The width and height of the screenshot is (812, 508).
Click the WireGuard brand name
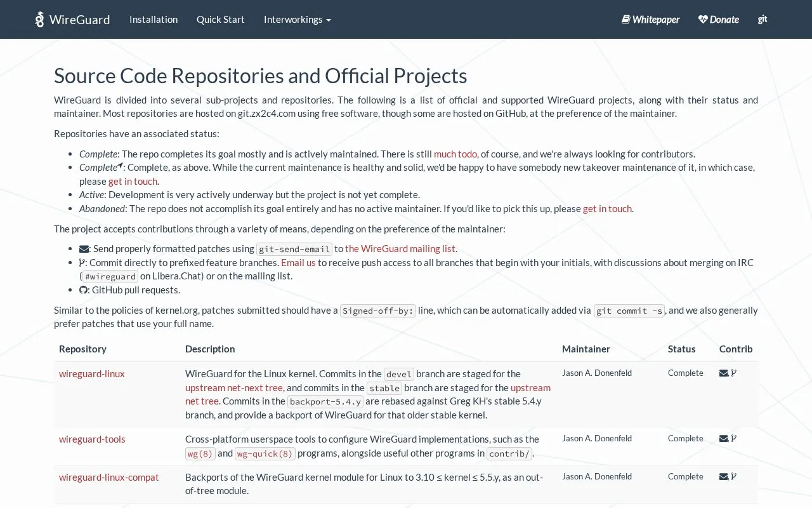80,20
